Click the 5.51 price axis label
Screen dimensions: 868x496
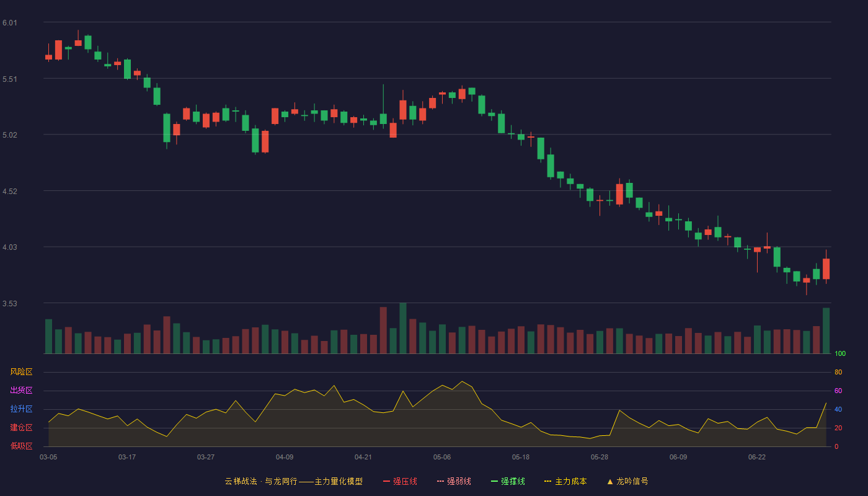point(10,79)
